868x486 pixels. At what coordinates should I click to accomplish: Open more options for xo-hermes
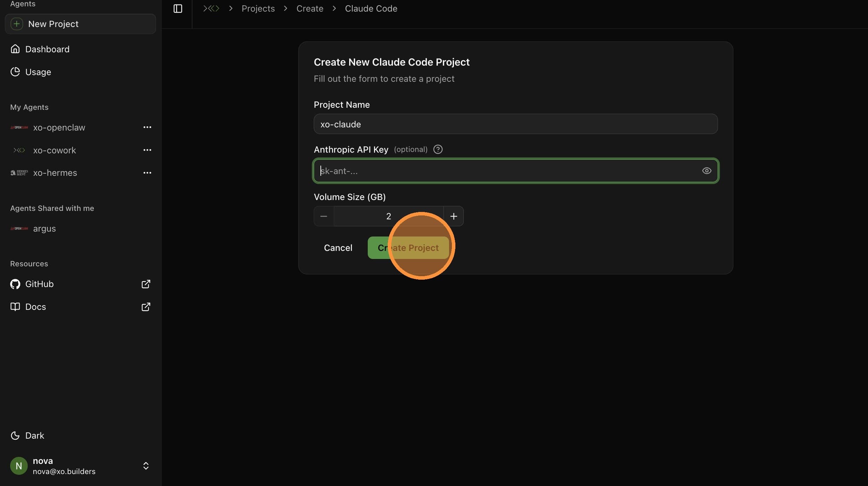pyautogui.click(x=147, y=173)
